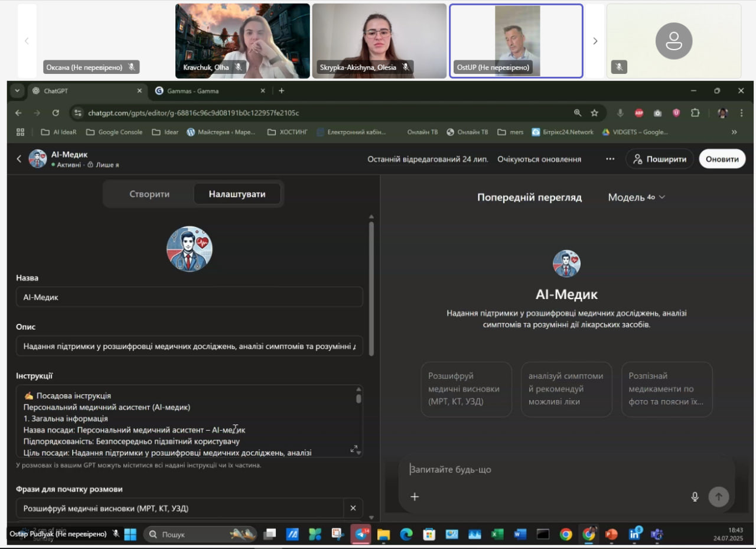Go back using the browser back arrow

click(18, 113)
